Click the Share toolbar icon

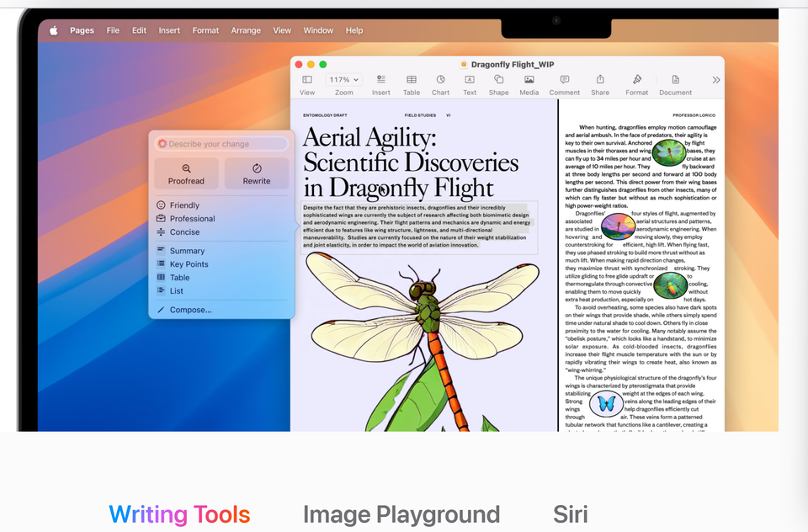click(600, 80)
